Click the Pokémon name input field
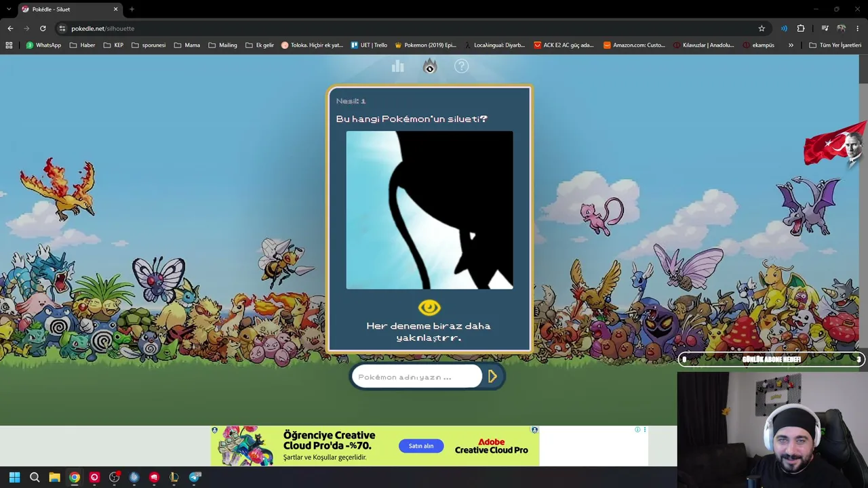 [x=416, y=377]
